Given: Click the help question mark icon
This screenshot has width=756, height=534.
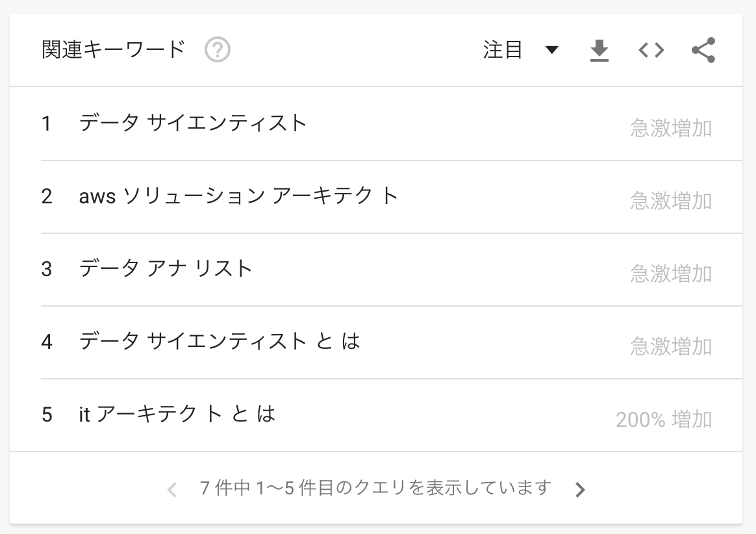Looking at the screenshot, I should 218,50.
